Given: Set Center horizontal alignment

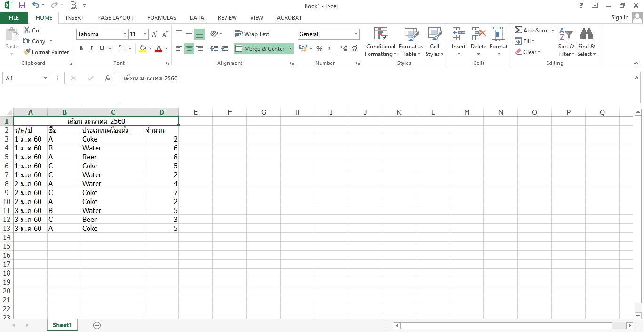Looking at the screenshot, I should pos(189,48).
